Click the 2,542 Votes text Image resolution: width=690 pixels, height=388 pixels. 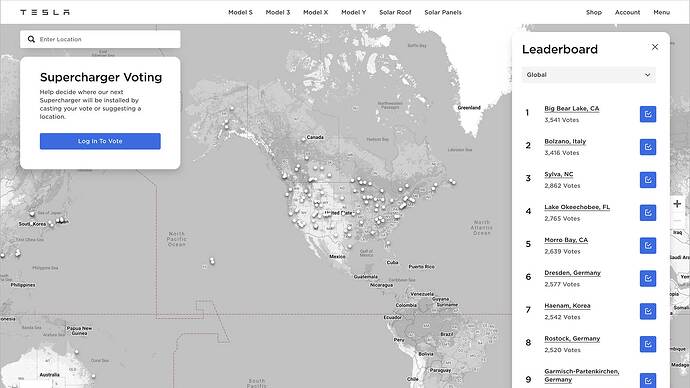coord(562,317)
